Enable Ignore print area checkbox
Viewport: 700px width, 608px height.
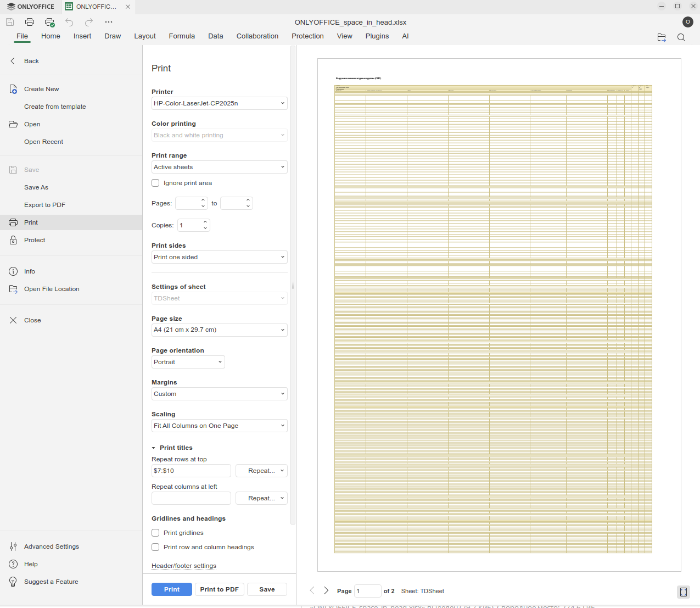(x=155, y=183)
